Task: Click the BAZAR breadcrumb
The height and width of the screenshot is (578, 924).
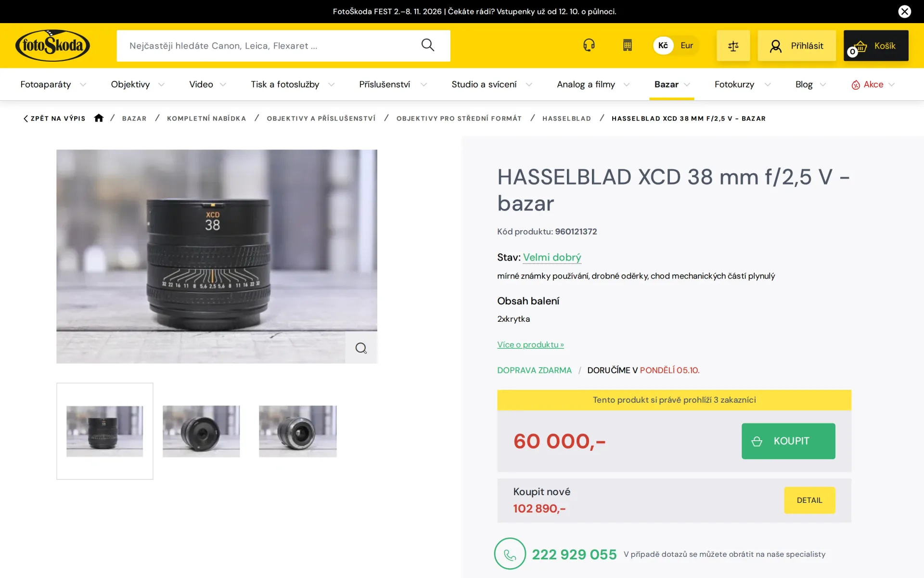Action: click(134, 118)
